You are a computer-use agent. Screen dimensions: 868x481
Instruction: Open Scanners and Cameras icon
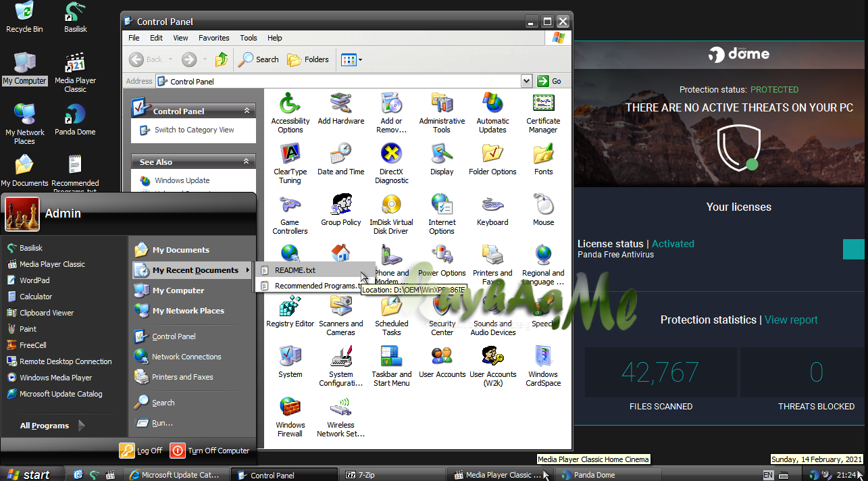[340, 315]
